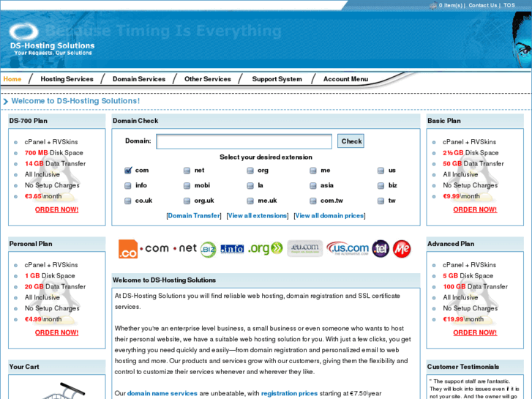Open the Domain Services menu
The image size is (532, 399).
139,79
